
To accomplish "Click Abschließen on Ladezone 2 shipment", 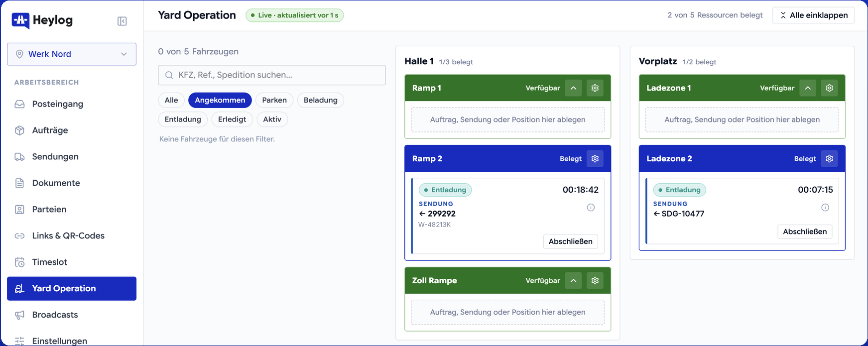I will click(805, 231).
